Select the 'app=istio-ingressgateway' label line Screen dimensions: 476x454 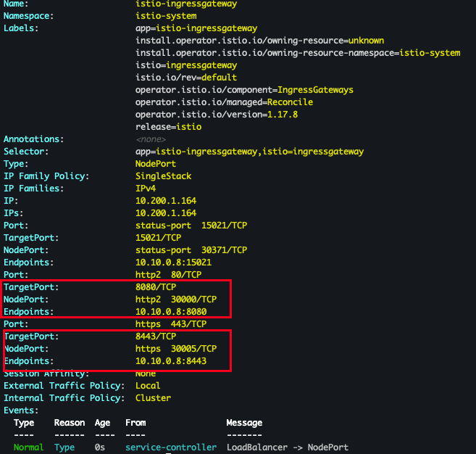click(x=196, y=28)
